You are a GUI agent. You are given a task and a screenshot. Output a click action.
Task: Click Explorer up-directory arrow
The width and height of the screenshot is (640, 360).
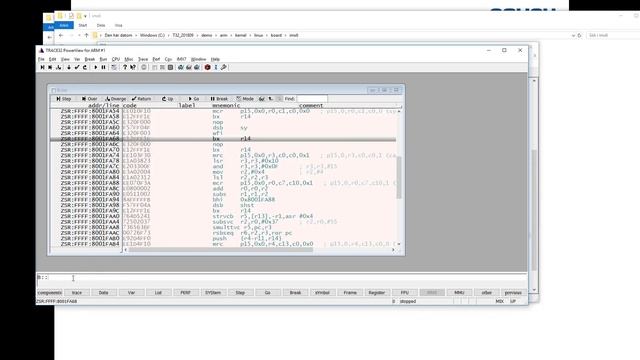(x=87, y=36)
